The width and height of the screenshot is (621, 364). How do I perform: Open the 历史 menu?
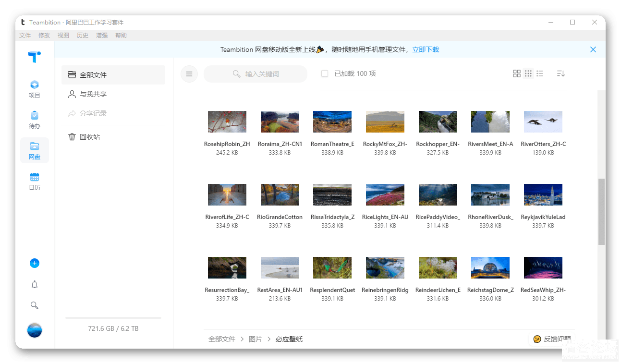pyautogui.click(x=83, y=36)
